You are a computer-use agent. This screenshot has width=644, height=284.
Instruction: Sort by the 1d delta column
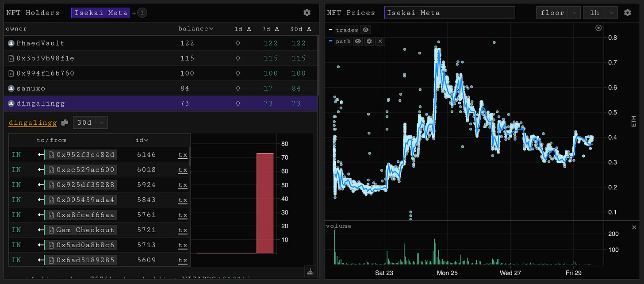(x=243, y=29)
